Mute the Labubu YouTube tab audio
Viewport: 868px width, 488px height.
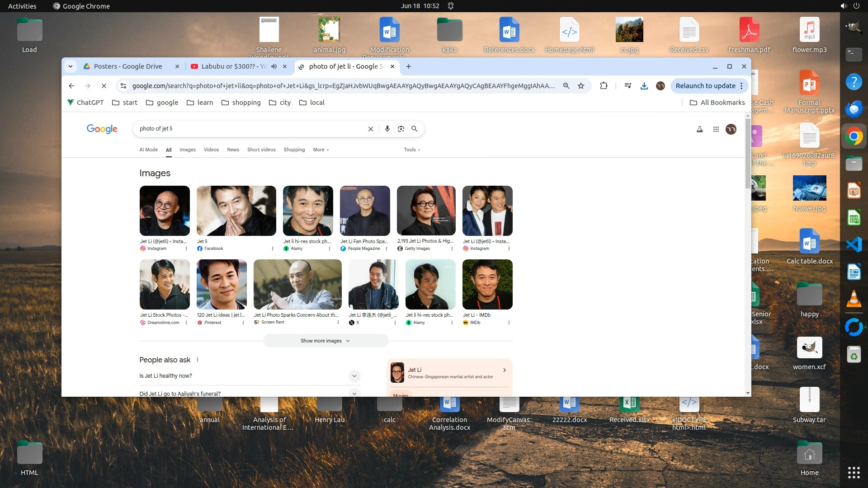pos(274,66)
